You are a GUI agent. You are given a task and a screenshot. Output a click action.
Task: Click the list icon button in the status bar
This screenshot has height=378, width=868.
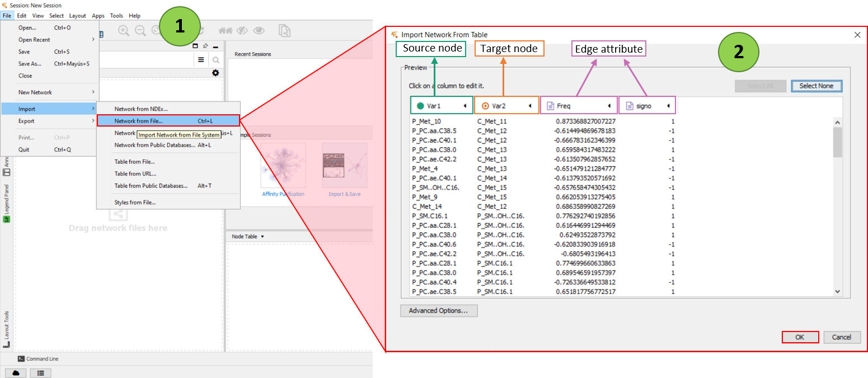click(x=41, y=373)
